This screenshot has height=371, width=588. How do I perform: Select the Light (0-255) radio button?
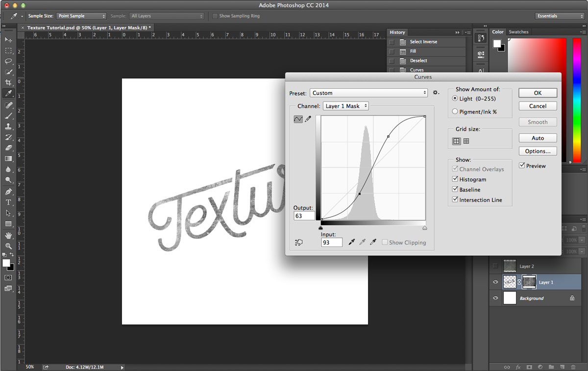pos(455,99)
